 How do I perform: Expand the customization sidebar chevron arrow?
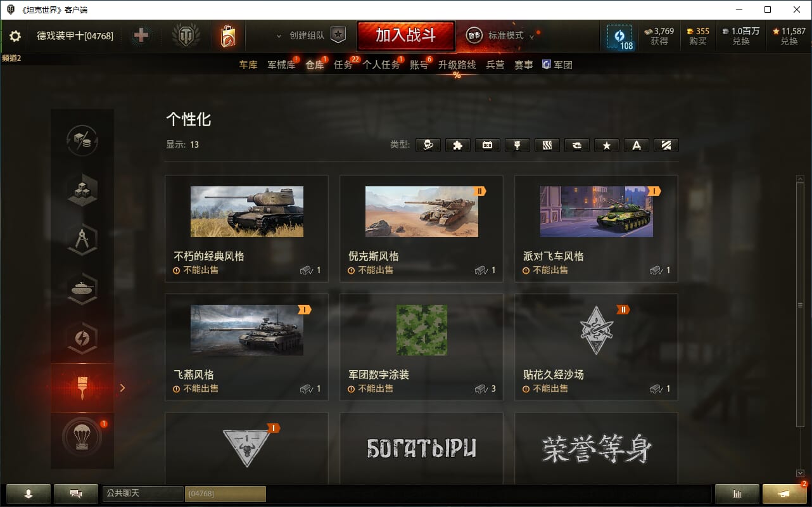point(122,388)
